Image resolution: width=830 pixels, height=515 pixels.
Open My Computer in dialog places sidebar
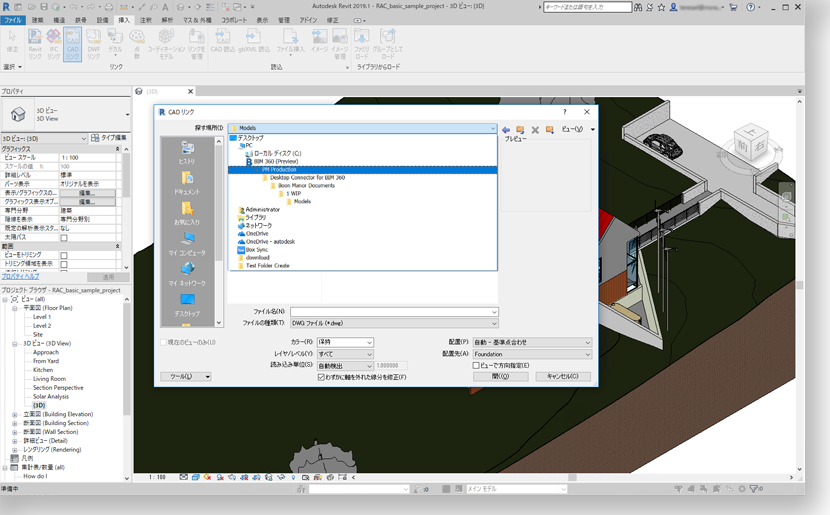187,244
